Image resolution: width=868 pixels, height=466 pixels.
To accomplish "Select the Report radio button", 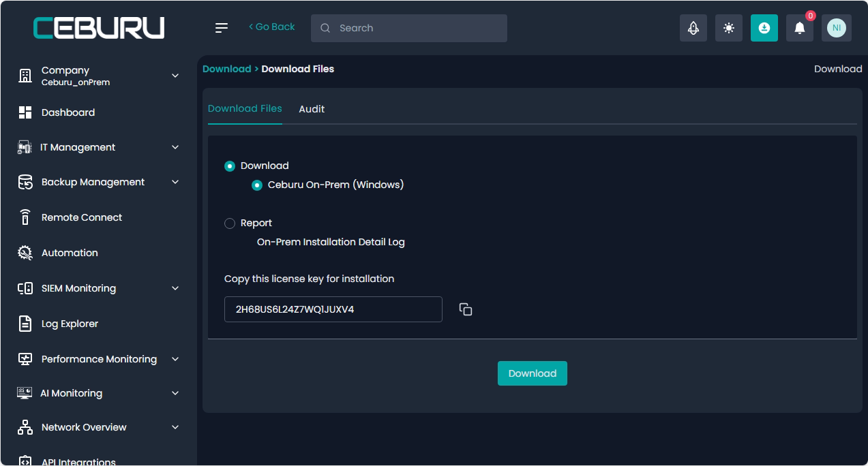I will coord(230,223).
